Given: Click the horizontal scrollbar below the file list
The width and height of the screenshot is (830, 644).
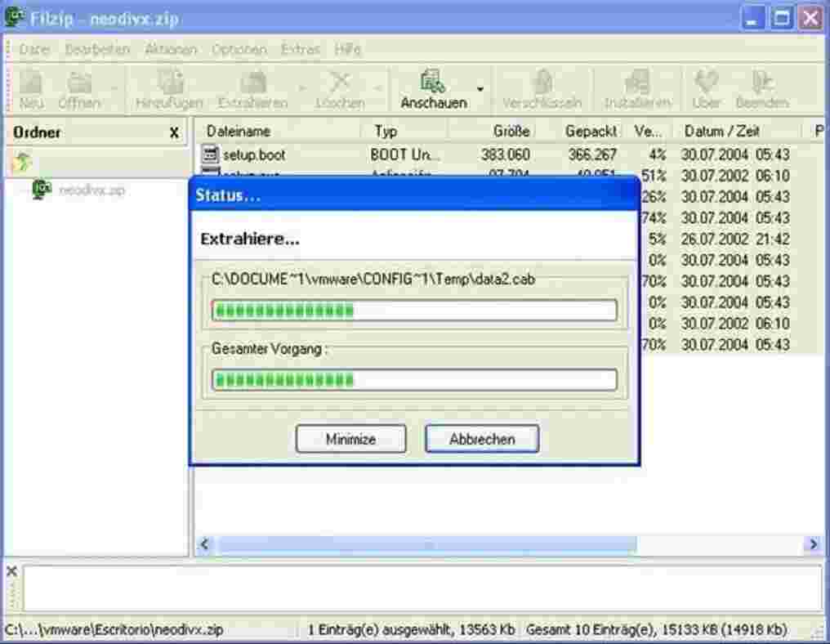Looking at the screenshot, I should [x=425, y=543].
